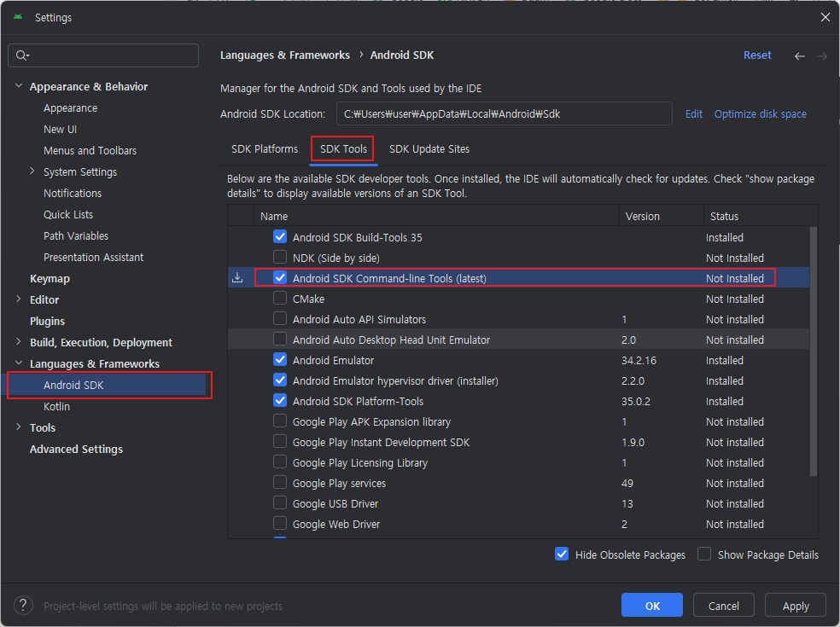Check the Google Play services checkbox
Screen dimensions: 840x627
coord(280,483)
